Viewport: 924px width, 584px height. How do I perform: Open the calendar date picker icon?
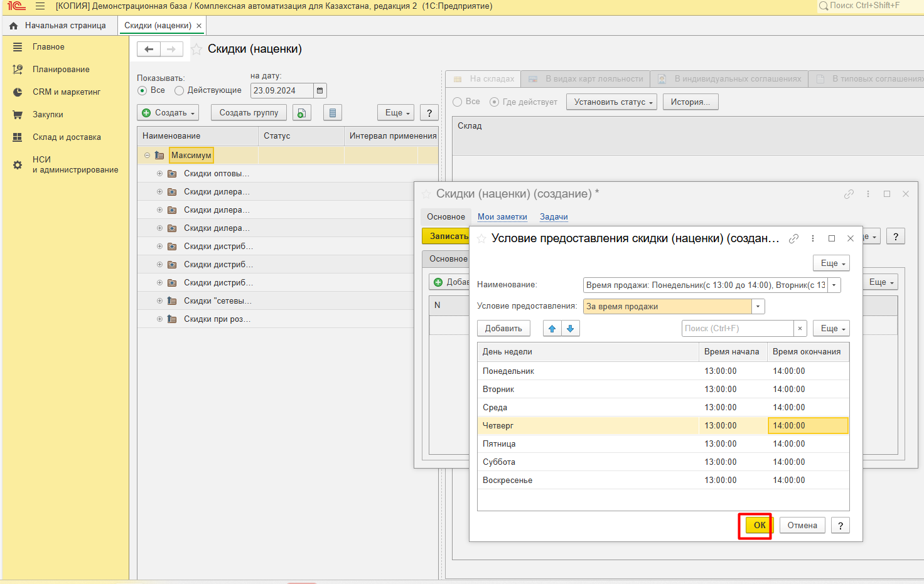click(320, 91)
